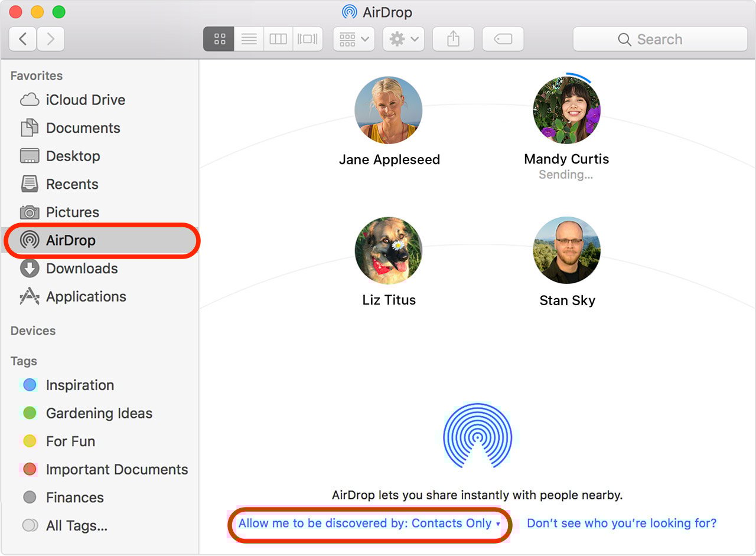Click the iCloud Drive cloud icon

coord(30,100)
